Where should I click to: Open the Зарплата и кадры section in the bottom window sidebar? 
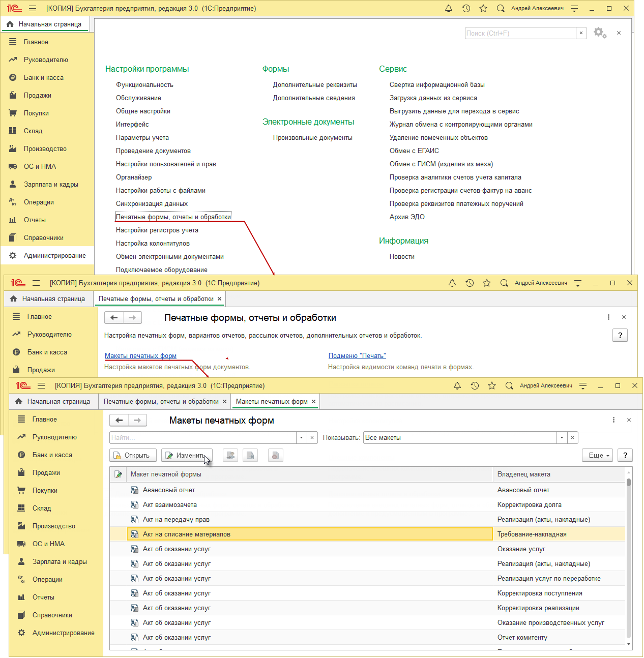[56, 561]
